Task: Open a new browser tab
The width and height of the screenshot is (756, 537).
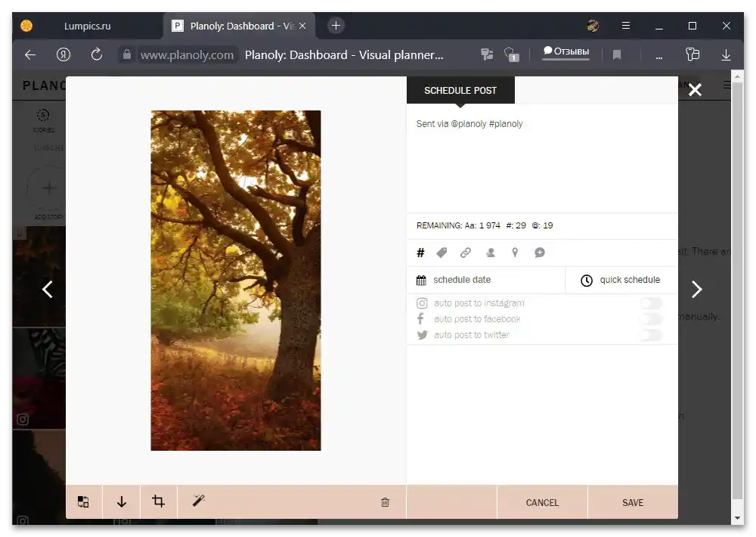Action: click(x=336, y=26)
